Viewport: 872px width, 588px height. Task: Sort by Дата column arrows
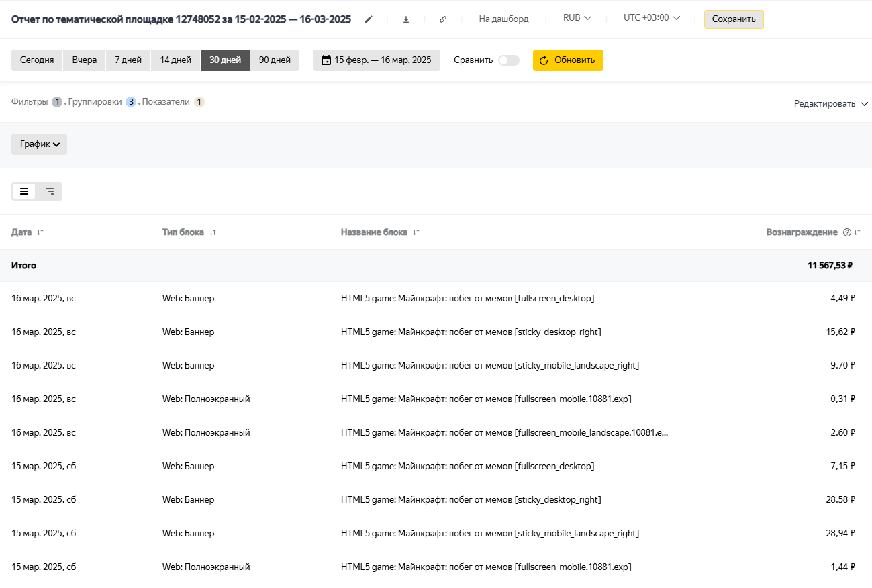click(x=40, y=232)
